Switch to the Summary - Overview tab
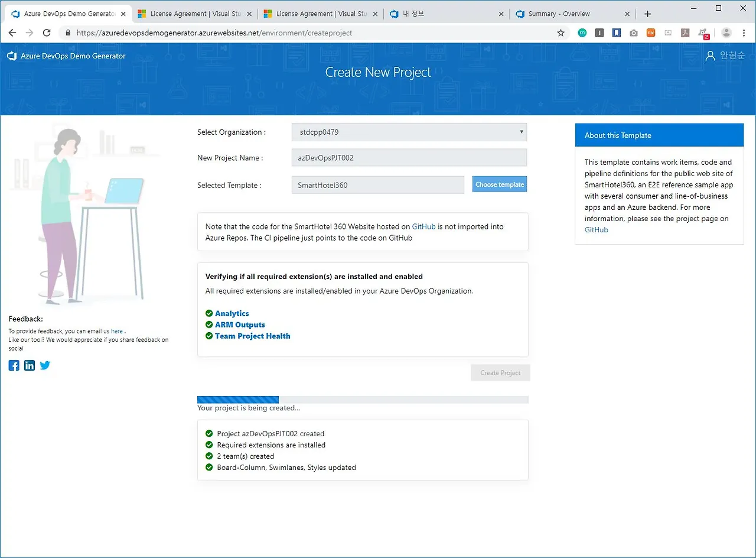The height and width of the screenshot is (558, 756). [572, 14]
